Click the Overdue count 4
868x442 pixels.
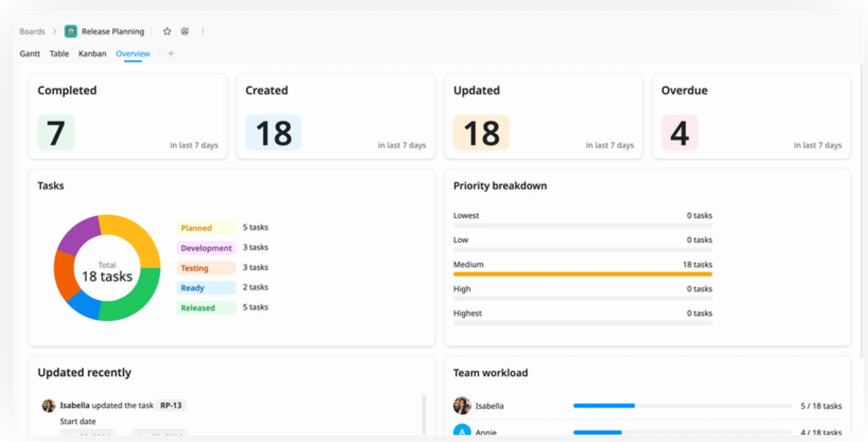point(679,133)
